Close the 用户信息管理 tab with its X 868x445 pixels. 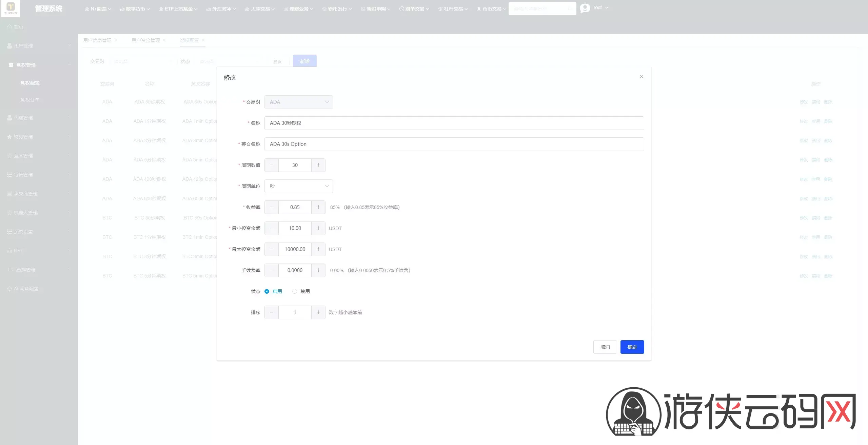115,40
